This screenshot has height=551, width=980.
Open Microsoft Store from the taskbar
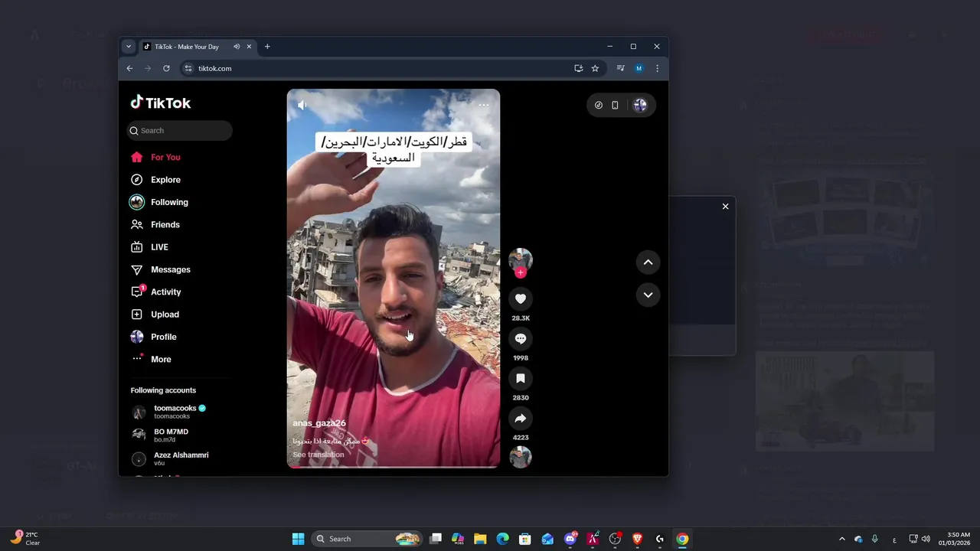coord(524,539)
